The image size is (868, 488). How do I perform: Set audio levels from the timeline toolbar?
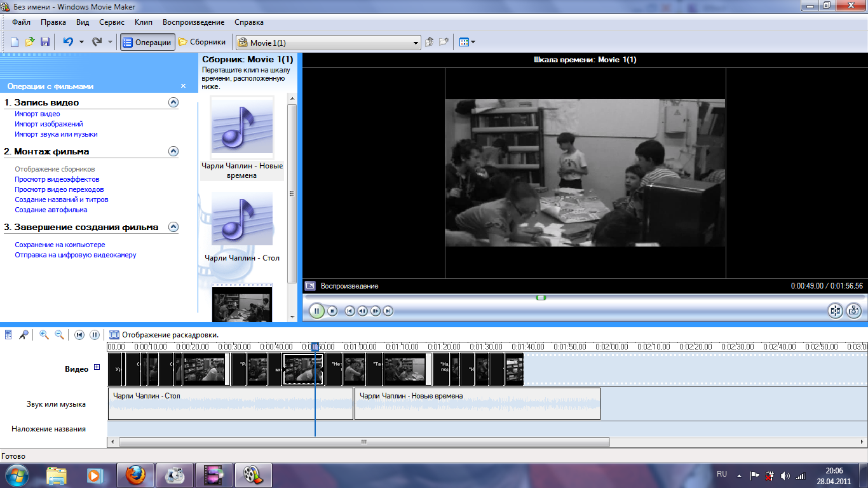pyautogui.click(x=9, y=334)
